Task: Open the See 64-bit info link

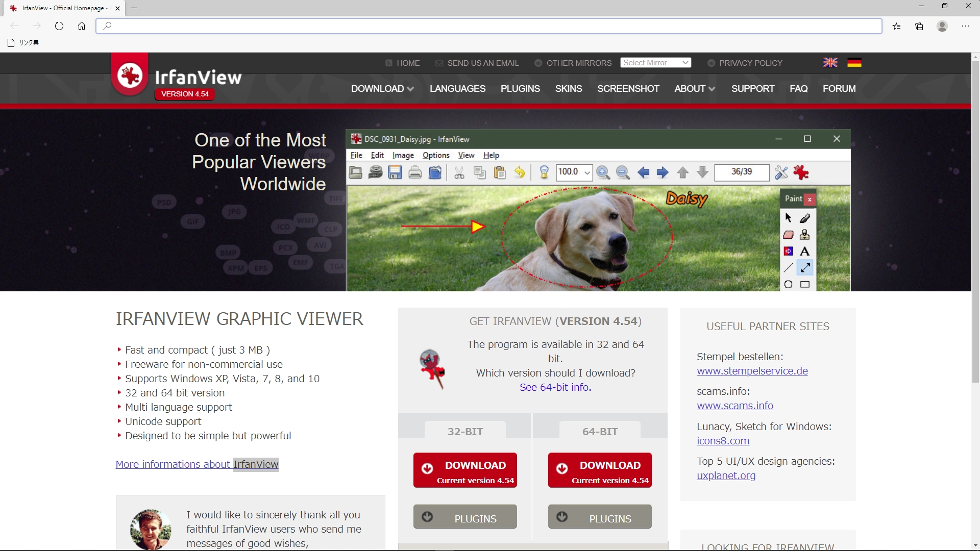Action: coord(555,387)
